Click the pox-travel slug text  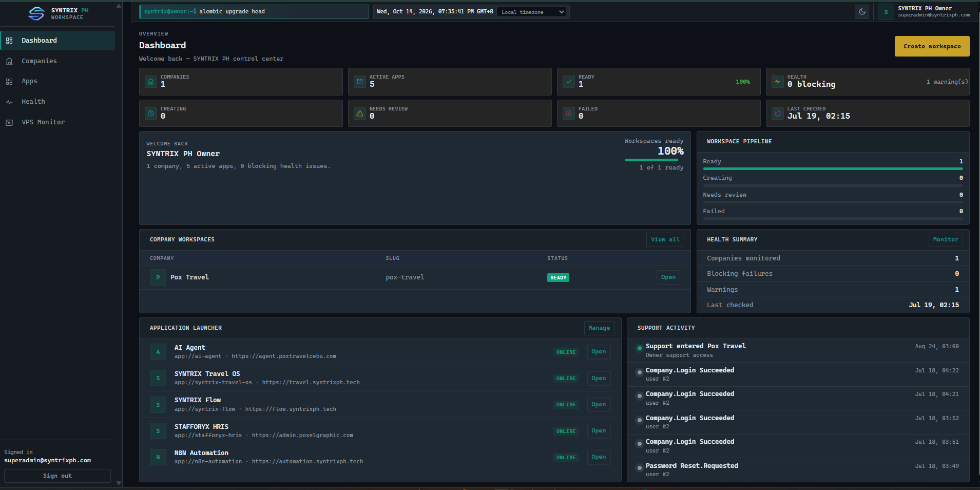click(405, 277)
